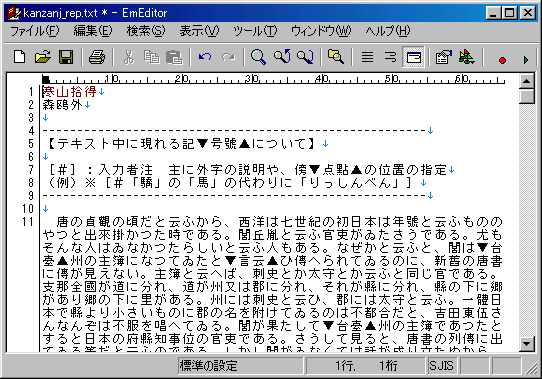Open Find with the magnifier icon
This screenshot has width=542, height=379.
(x=258, y=57)
